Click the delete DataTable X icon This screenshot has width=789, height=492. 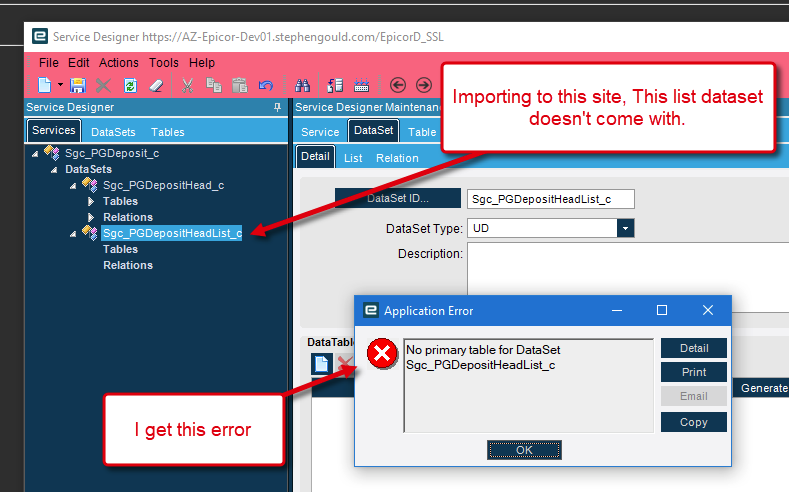(x=345, y=363)
